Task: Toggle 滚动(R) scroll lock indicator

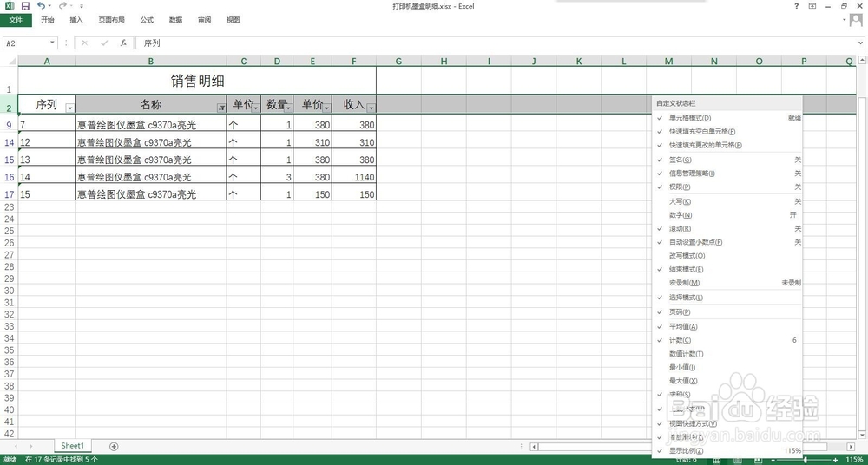Action: [x=727, y=229]
